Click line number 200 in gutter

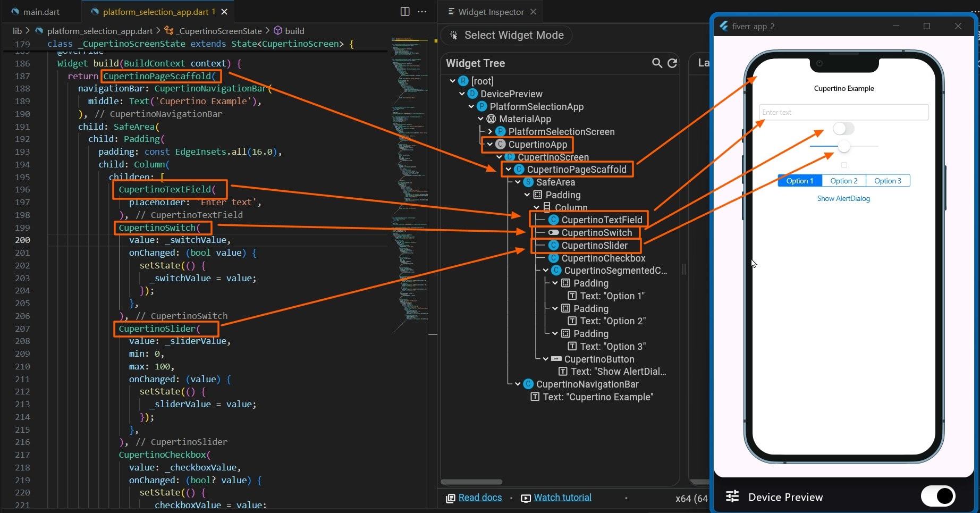[22, 240]
